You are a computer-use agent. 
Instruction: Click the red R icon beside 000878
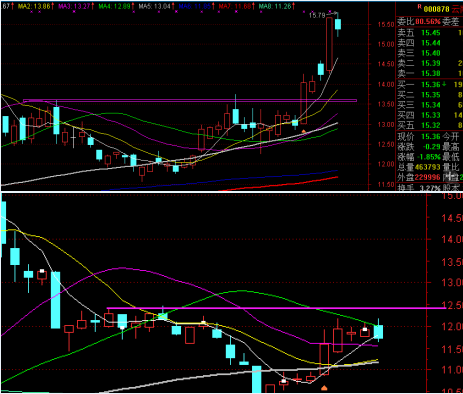click(419, 7)
